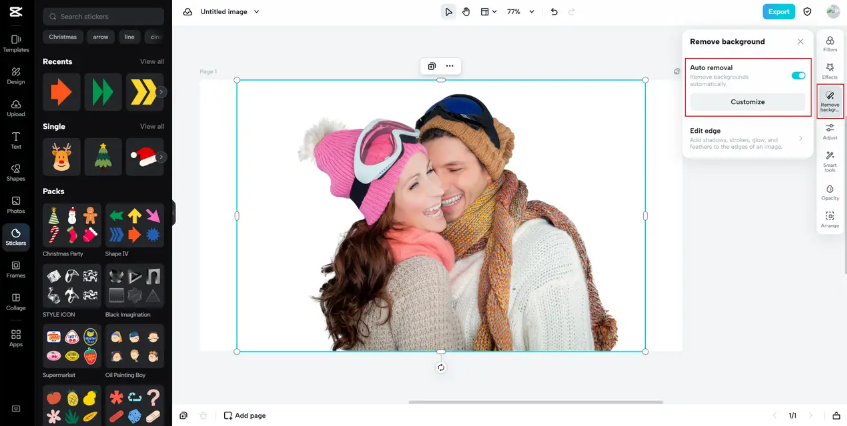
Task: Collapse the left stickers panel handle
Action: tap(173, 213)
